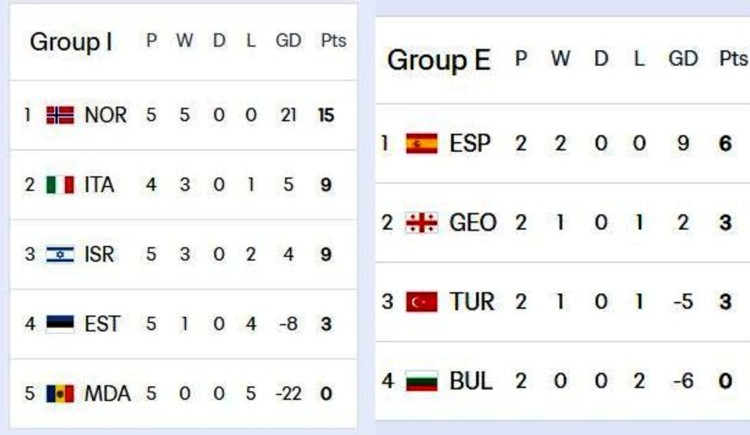Open the NOR team link
Image resolution: width=750 pixels, height=435 pixels.
(106, 115)
